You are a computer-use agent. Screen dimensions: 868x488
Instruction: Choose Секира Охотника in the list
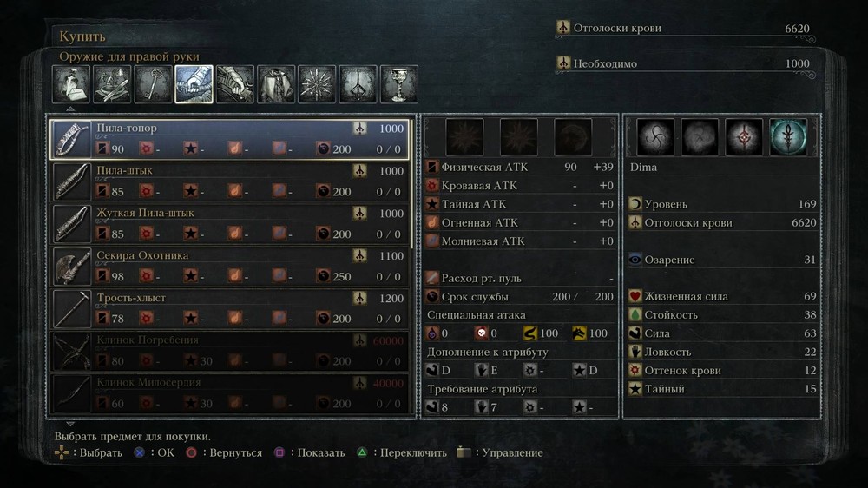tap(230, 267)
